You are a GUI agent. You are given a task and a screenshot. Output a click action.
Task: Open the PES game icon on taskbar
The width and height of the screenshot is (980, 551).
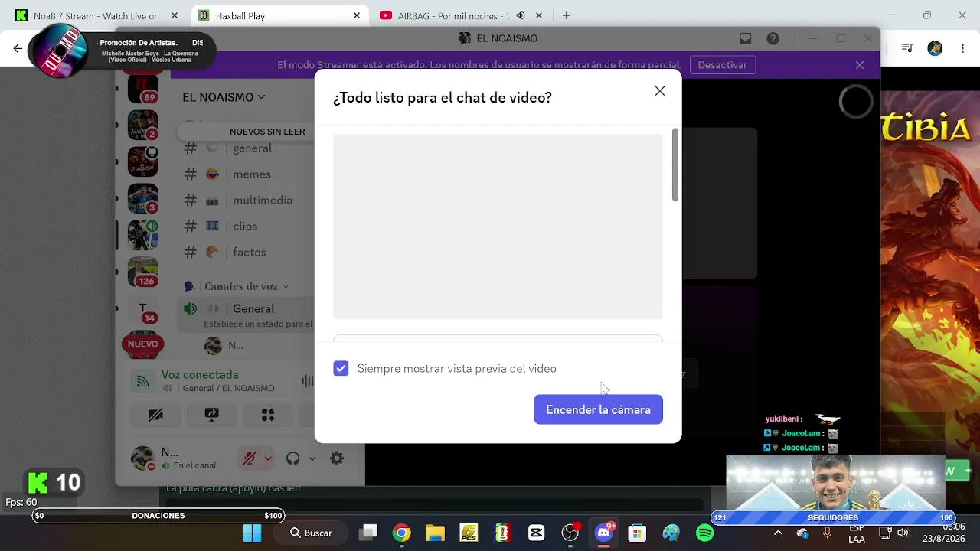tap(469, 533)
